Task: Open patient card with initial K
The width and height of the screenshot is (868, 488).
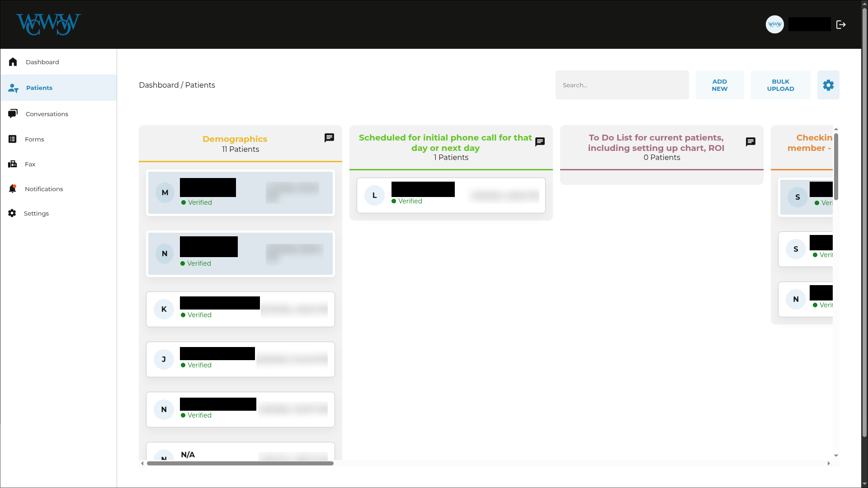Action: tap(240, 309)
